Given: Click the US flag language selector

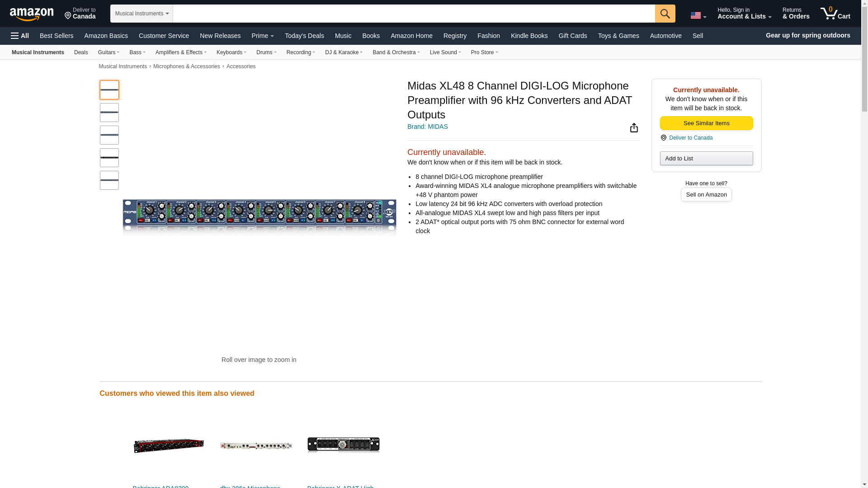Looking at the screenshot, I should [x=698, y=15].
